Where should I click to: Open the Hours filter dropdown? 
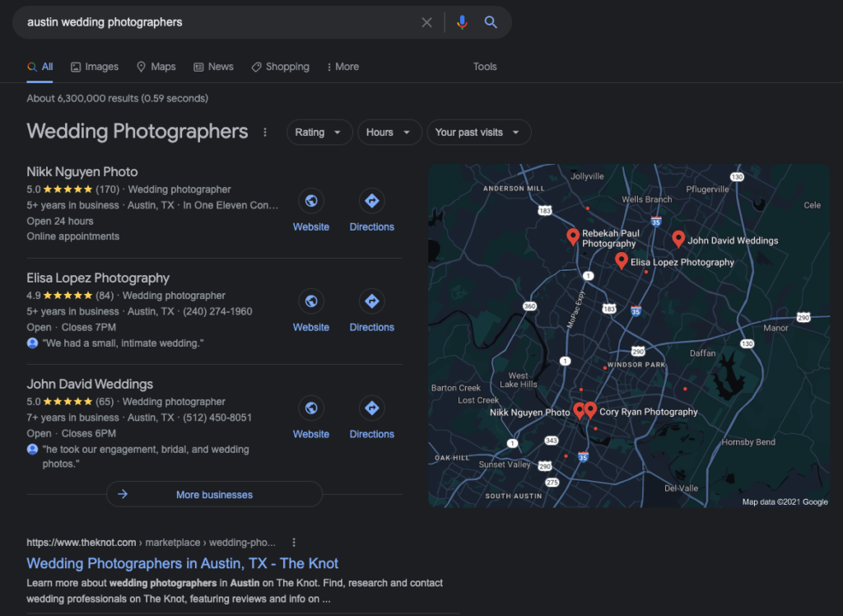point(389,133)
